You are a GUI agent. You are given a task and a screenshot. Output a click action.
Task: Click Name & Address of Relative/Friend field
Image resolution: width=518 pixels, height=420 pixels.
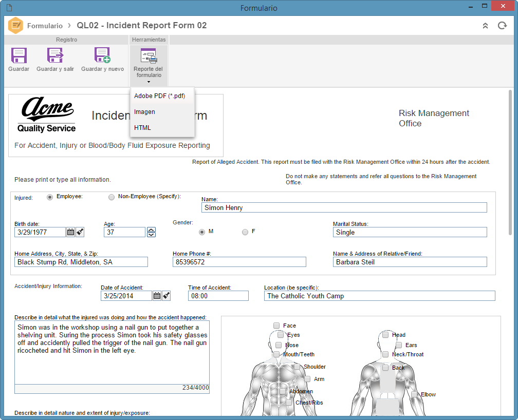click(410, 262)
